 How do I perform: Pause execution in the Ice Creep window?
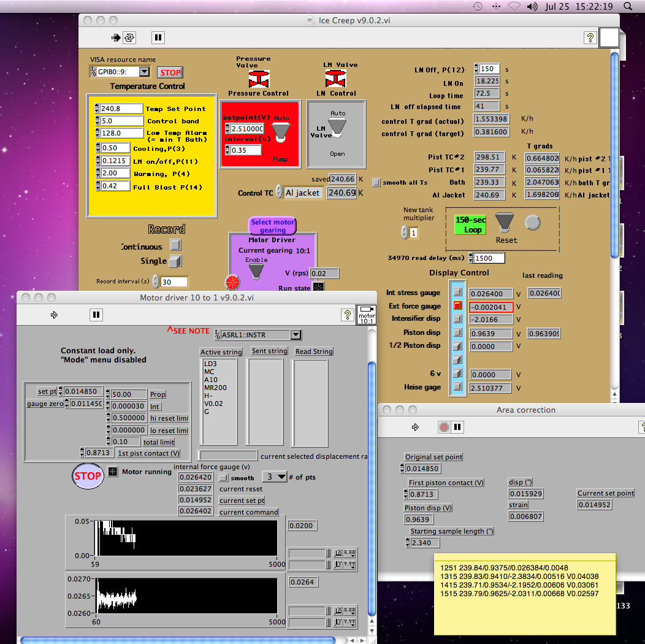158,37
